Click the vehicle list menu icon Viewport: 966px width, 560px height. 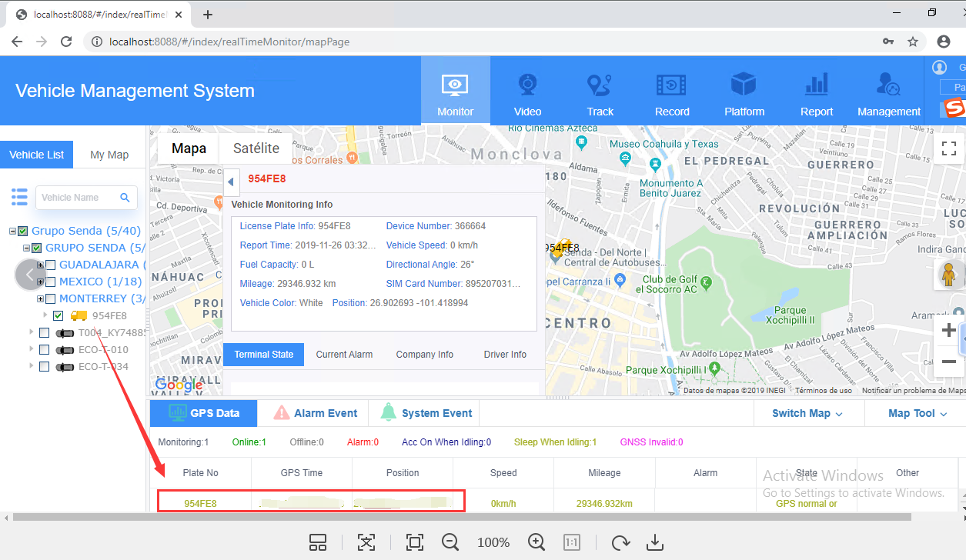point(19,196)
